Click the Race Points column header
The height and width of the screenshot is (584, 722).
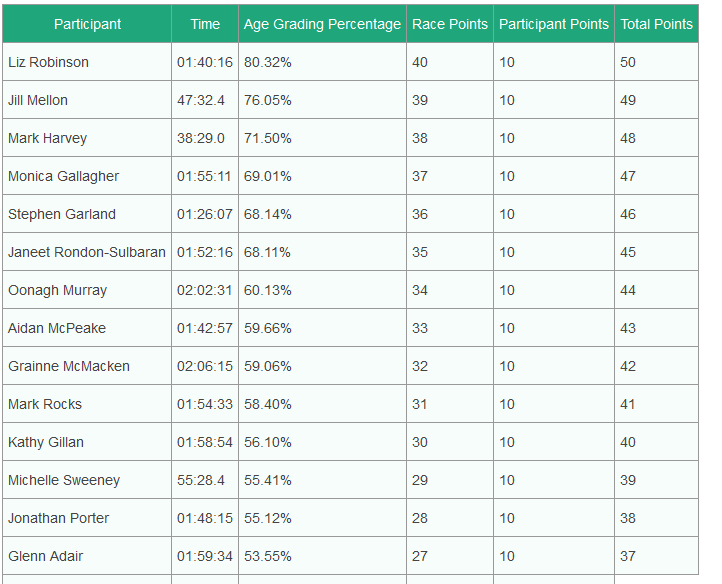(450, 24)
